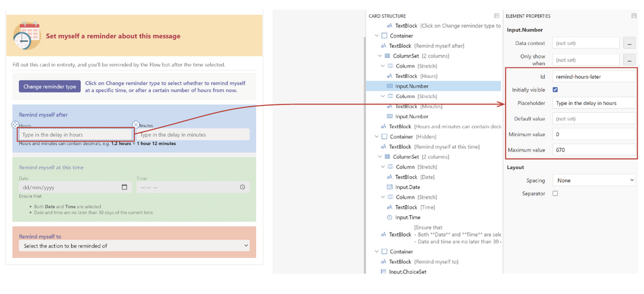This screenshot has height=294, width=644.
Task: Click the Maximum value field showing 670
Action: click(x=594, y=150)
